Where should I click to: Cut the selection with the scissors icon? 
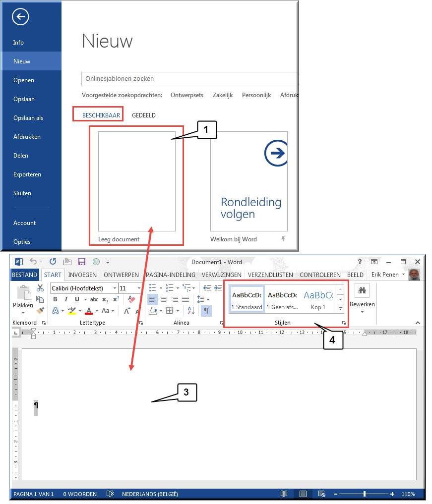(x=40, y=288)
